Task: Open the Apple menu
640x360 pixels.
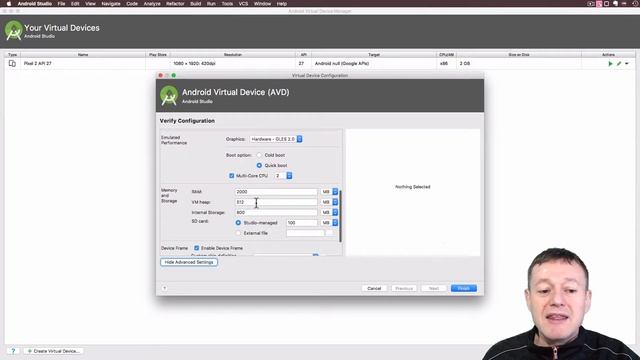Action: point(9,4)
